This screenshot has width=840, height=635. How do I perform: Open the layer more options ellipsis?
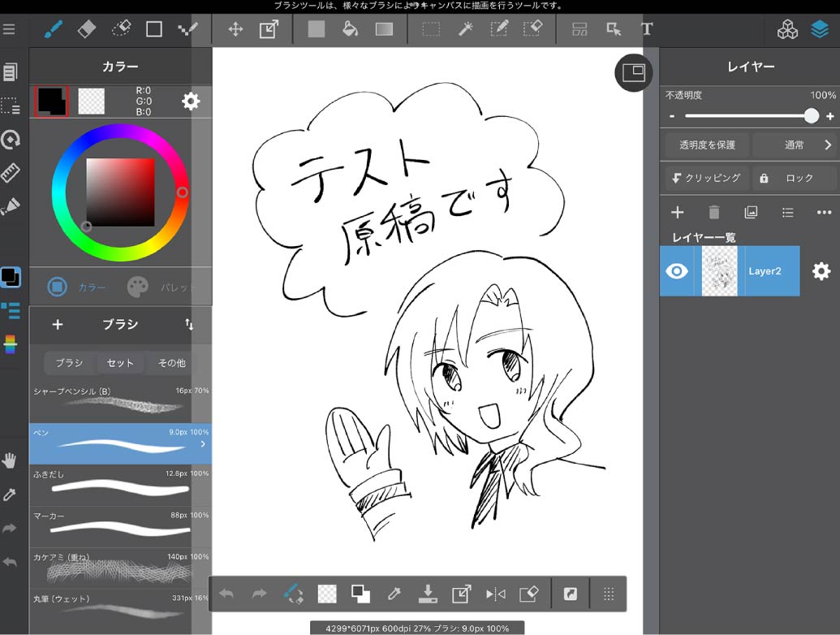pos(824,213)
